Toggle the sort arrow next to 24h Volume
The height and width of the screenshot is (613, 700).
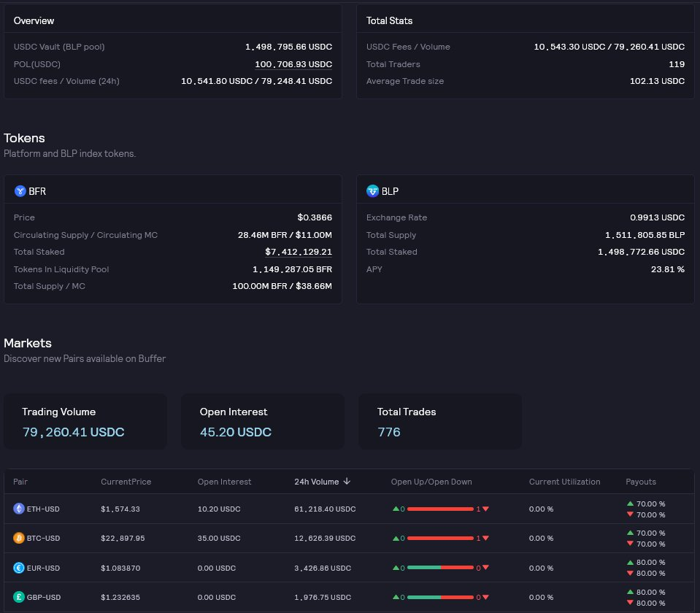[347, 482]
